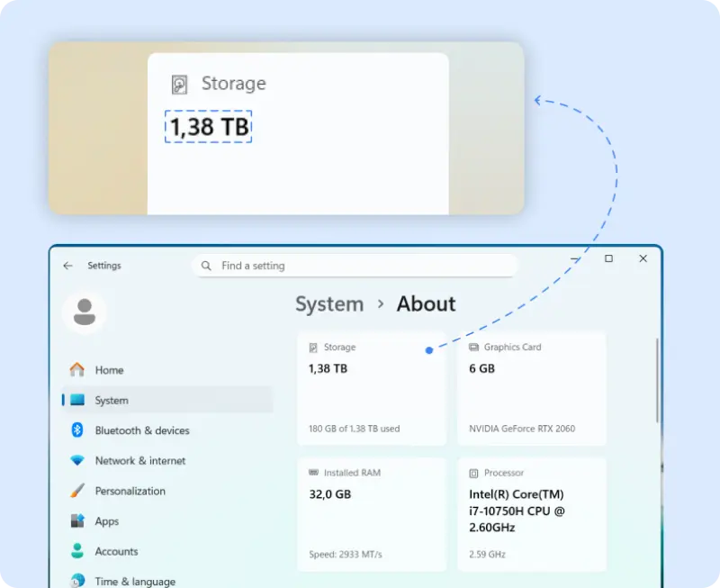
Task: Click the Storage label in zoomed preview
Action: (x=234, y=84)
